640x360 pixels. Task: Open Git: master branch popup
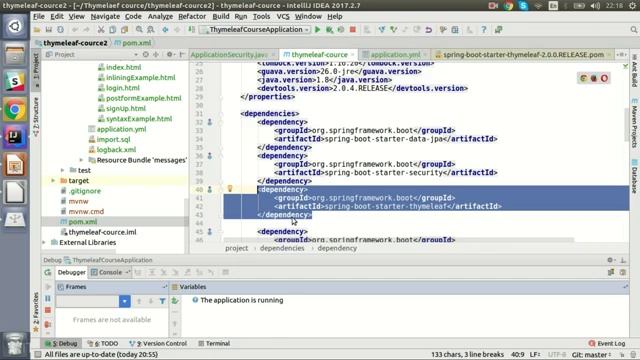[591, 355]
